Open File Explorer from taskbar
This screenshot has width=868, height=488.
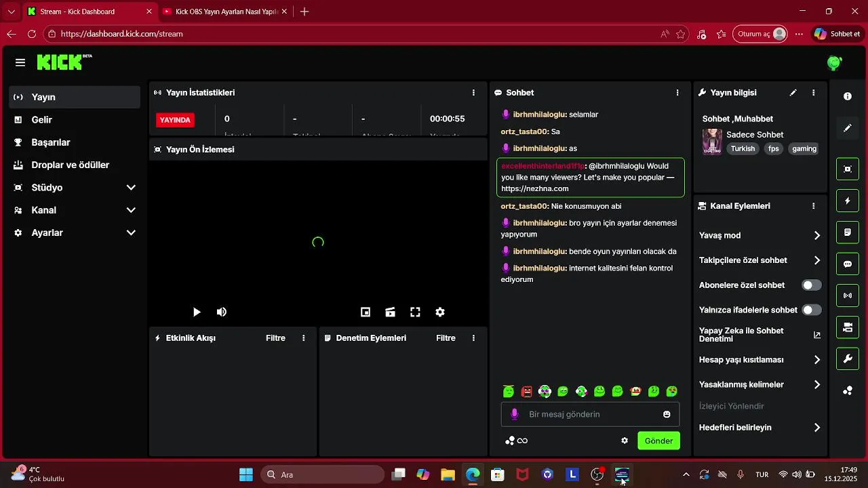[x=448, y=474]
